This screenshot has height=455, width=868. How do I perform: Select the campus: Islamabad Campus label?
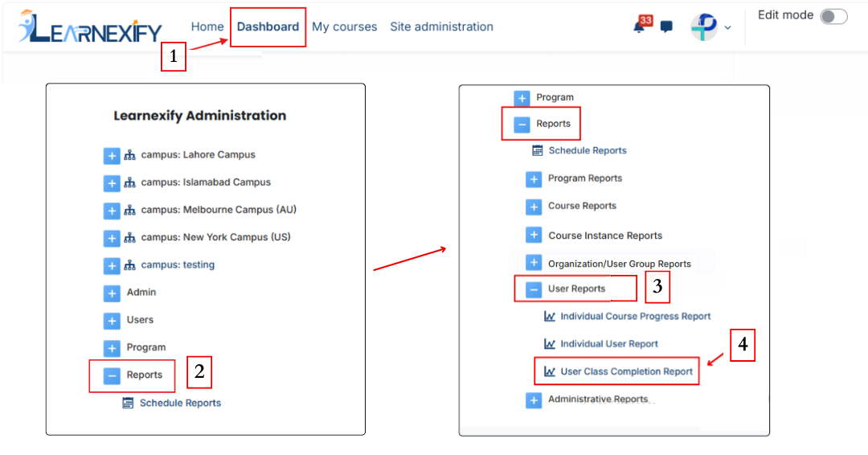pos(206,182)
